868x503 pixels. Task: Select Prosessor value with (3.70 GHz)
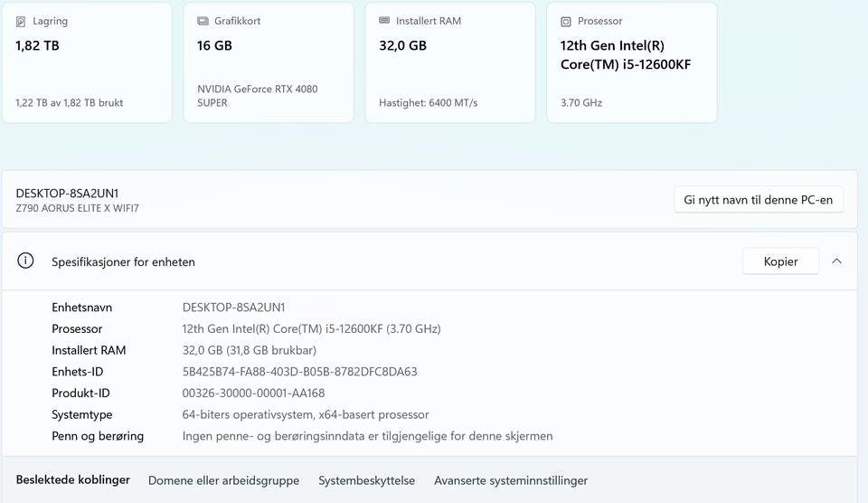click(312, 328)
